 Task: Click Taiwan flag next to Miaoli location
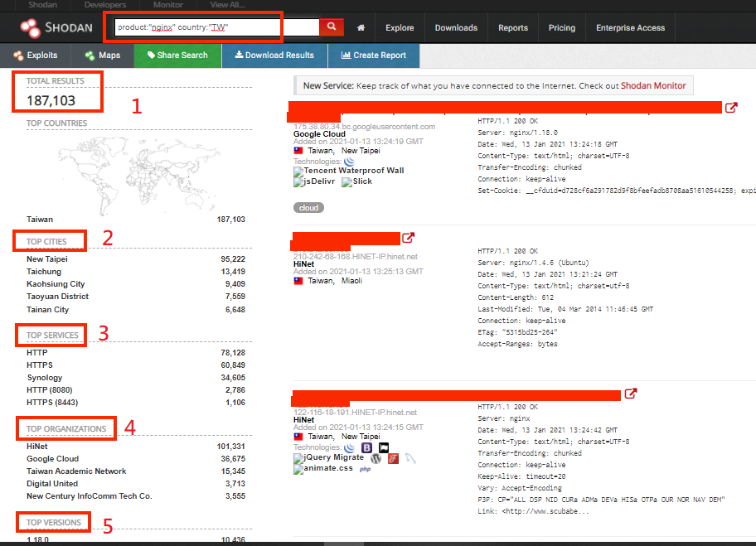(x=298, y=281)
